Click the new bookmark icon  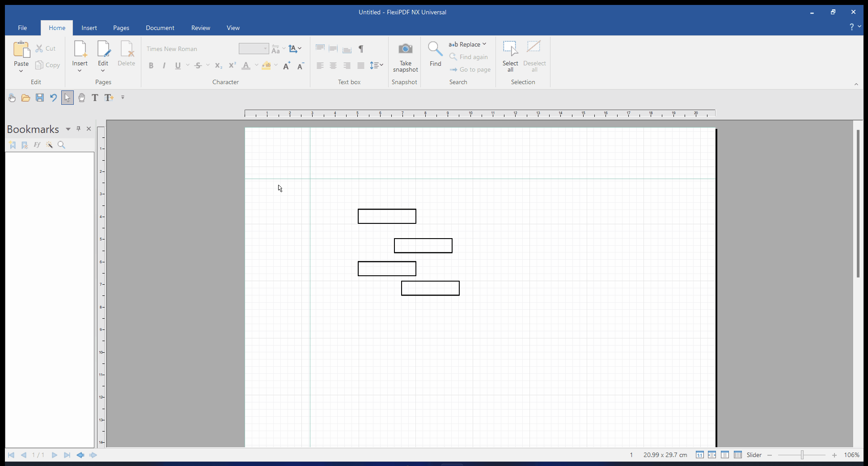click(x=13, y=145)
